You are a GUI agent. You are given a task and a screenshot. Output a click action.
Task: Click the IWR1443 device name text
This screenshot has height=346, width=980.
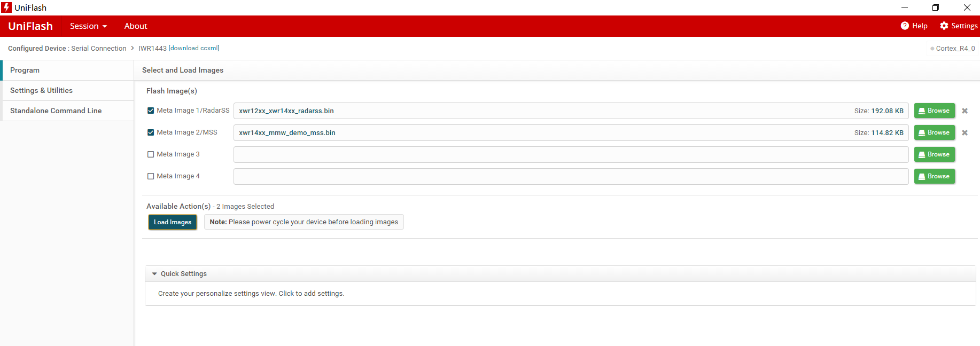(x=152, y=49)
